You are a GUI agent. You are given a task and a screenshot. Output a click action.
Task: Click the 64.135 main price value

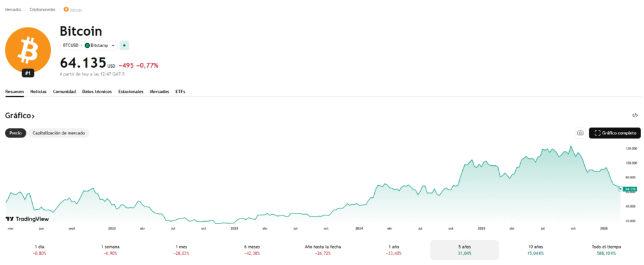pos(83,63)
